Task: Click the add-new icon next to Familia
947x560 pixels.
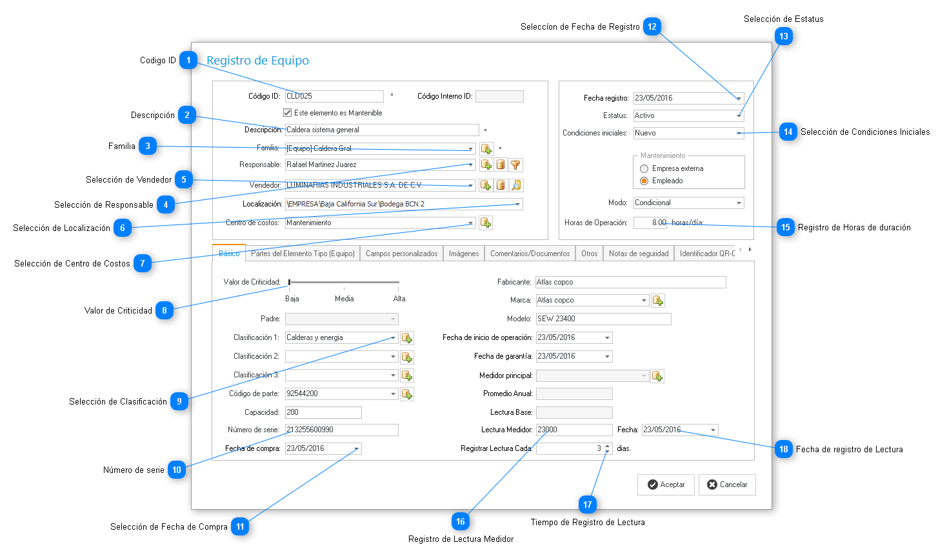Action: click(x=486, y=148)
